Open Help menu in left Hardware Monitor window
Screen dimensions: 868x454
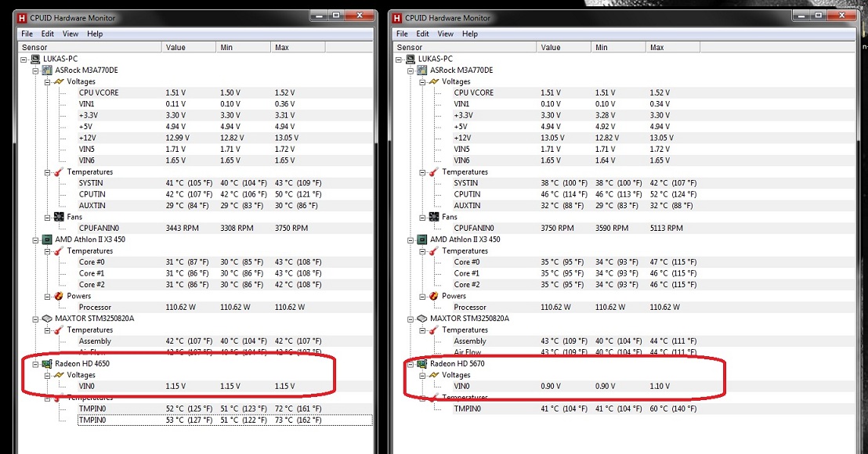tap(95, 34)
